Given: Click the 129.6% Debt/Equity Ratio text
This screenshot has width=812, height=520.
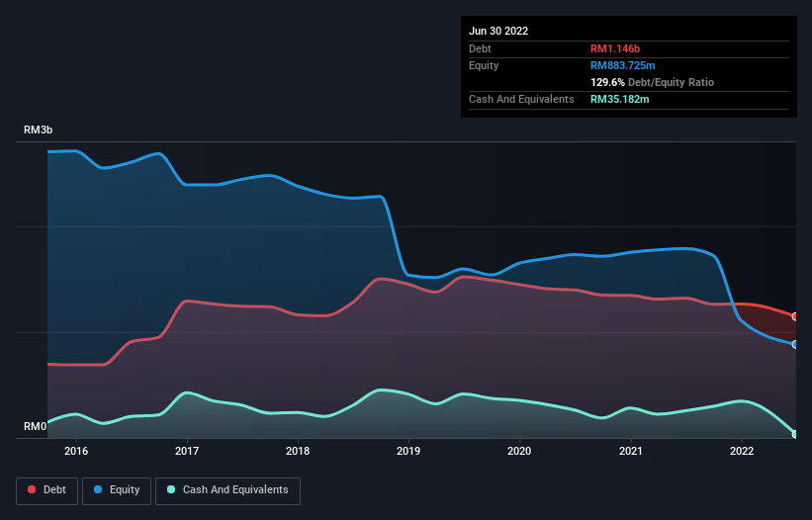Looking at the screenshot, I should (652, 82).
